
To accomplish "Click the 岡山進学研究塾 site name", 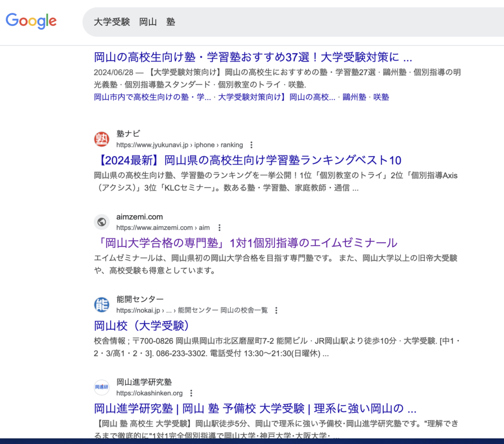I will [x=144, y=382].
